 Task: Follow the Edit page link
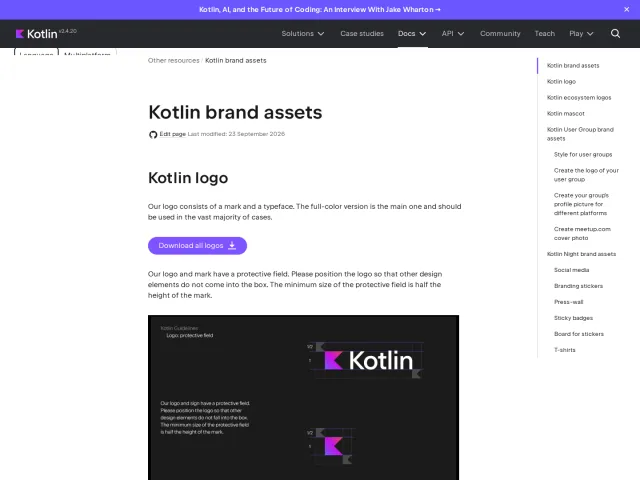pyautogui.click(x=172, y=134)
